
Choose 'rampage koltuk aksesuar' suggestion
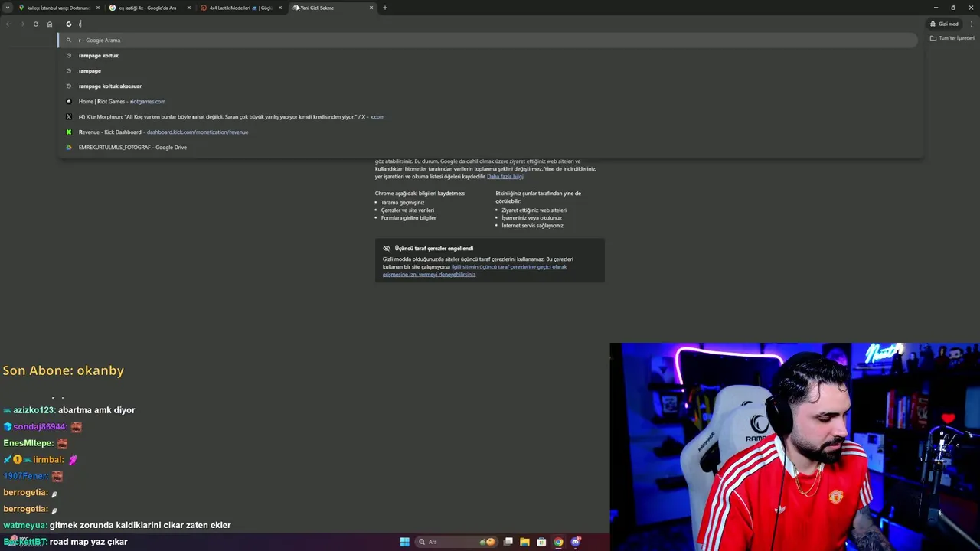coord(488,86)
